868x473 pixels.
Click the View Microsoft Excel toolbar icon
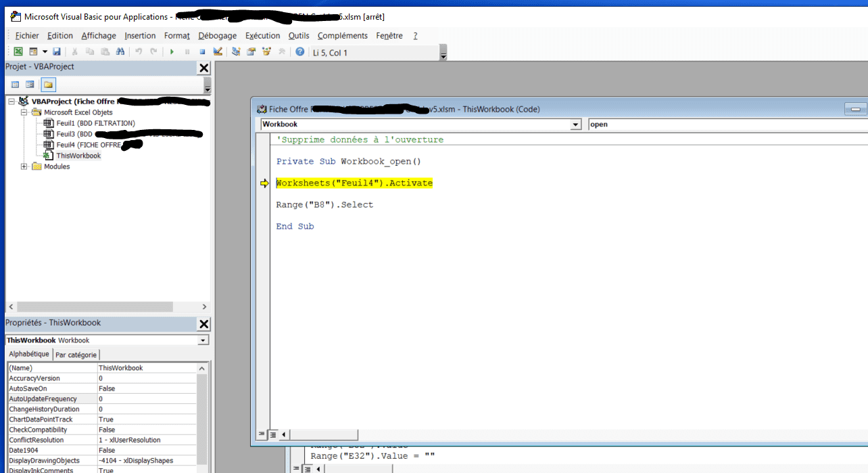point(18,51)
